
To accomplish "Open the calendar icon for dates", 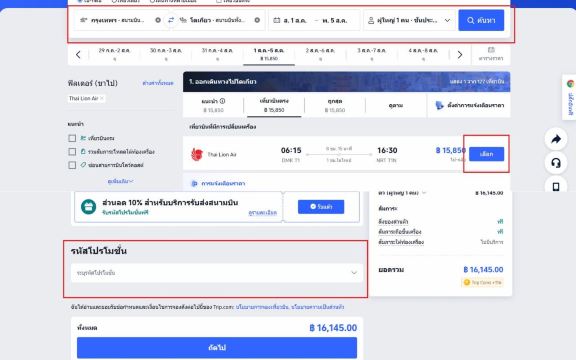I will pyautogui.click(x=277, y=20).
